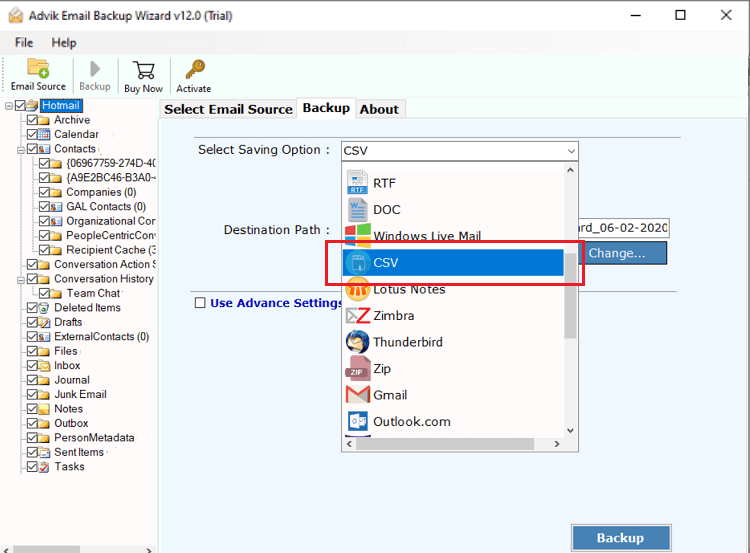Screen dimensions: 750x553
Task: Click the Change... destination button
Action: click(x=623, y=253)
